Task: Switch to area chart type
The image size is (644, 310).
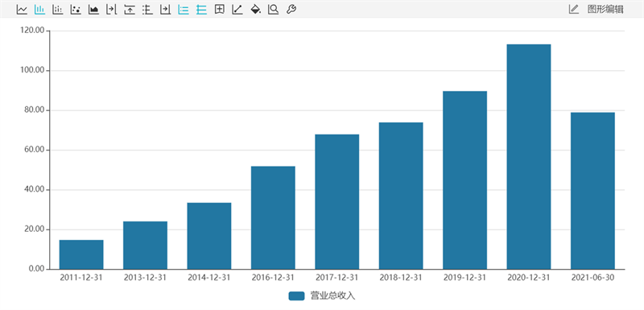Action: [93, 10]
